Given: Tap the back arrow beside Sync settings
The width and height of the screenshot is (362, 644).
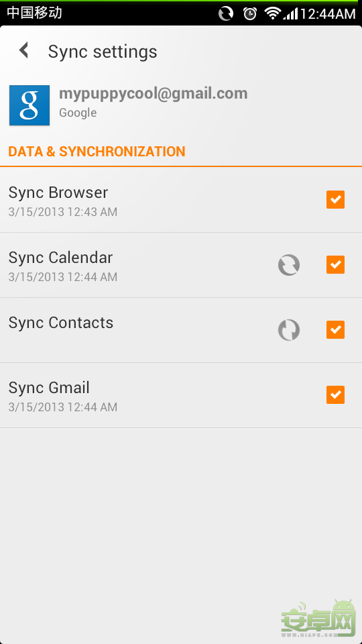Looking at the screenshot, I should (x=24, y=50).
